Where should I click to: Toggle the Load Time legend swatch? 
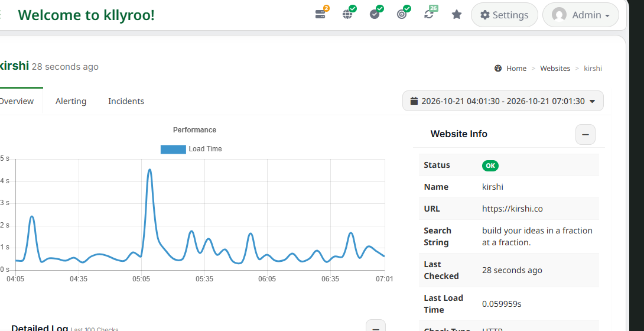173,149
